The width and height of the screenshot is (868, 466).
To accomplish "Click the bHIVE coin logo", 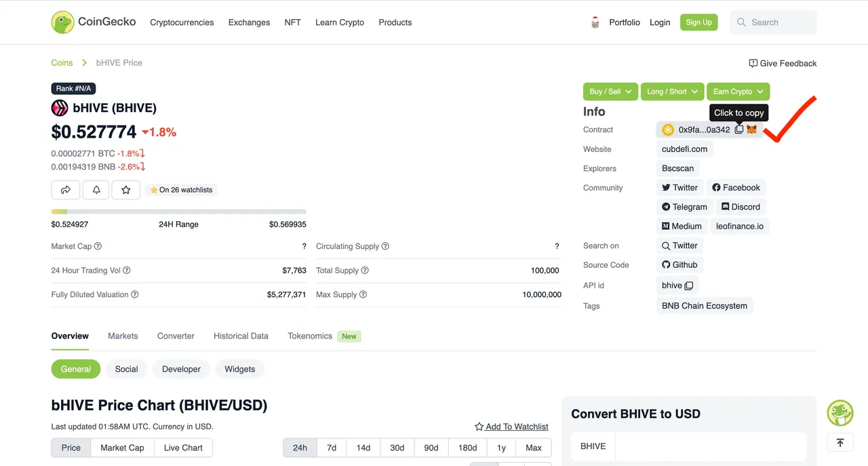I will [x=60, y=108].
